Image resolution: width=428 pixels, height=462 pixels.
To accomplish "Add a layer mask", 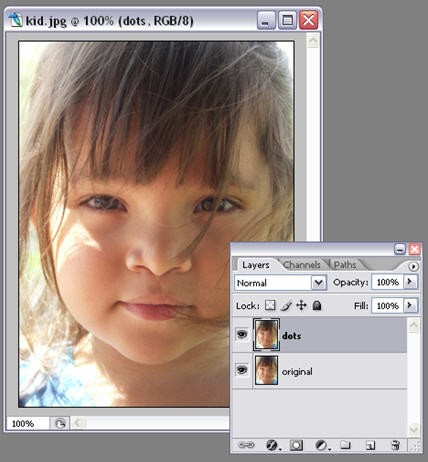I will click(x=296, y=445).
